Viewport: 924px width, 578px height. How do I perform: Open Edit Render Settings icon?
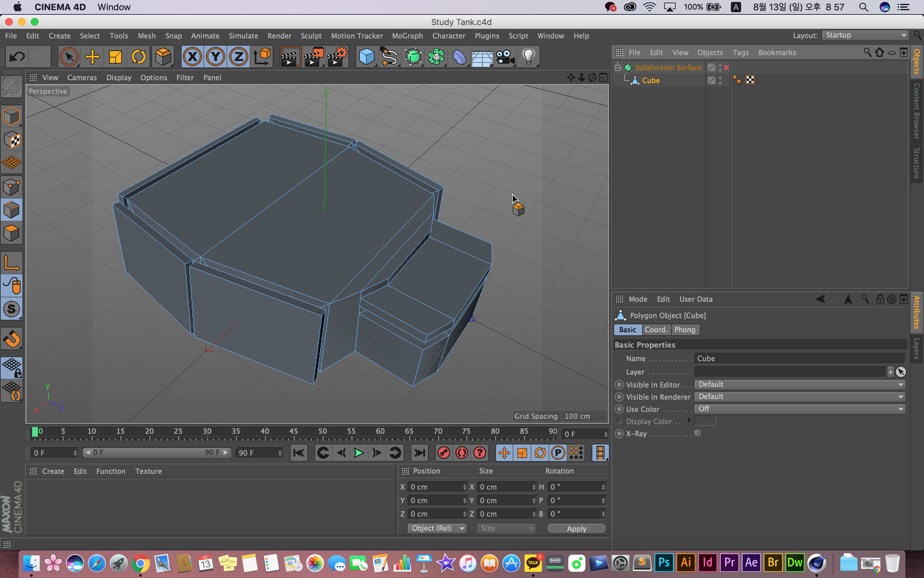tap(337, 57)
